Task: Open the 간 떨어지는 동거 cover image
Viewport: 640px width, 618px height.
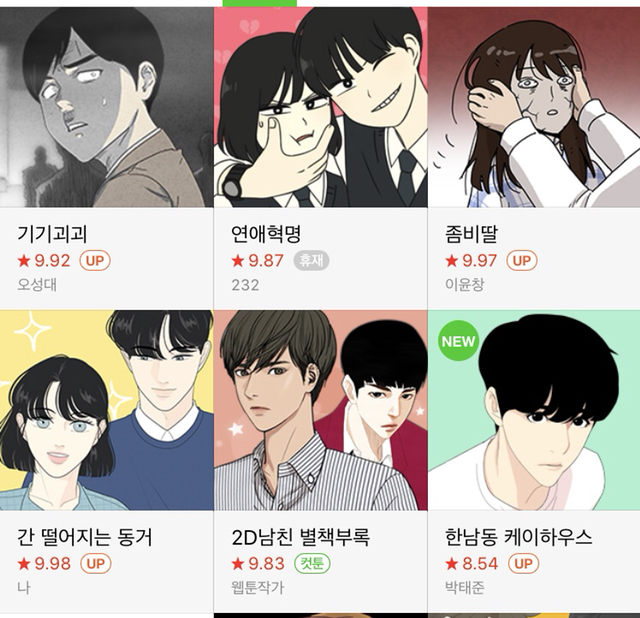Action: (x=107, y=410)
